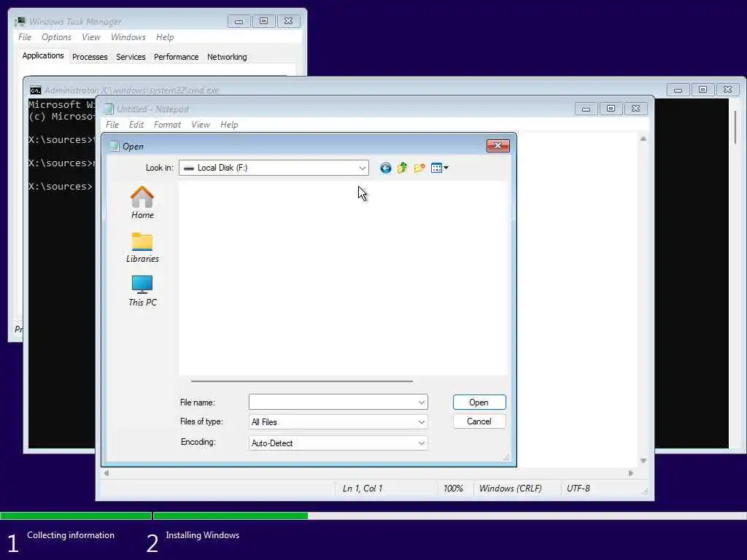
Task: Open Notepad File menu
Action: point(112,125)
